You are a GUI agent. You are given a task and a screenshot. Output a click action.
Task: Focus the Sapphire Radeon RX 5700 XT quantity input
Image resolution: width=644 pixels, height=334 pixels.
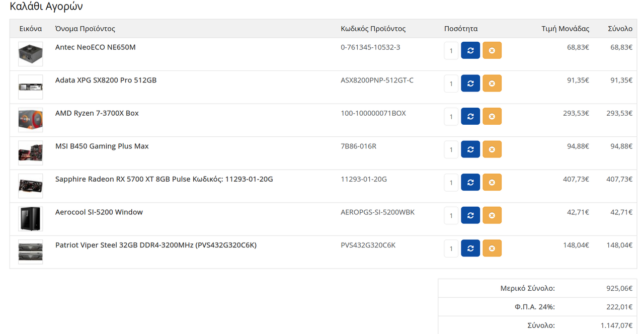pos(451,183)
